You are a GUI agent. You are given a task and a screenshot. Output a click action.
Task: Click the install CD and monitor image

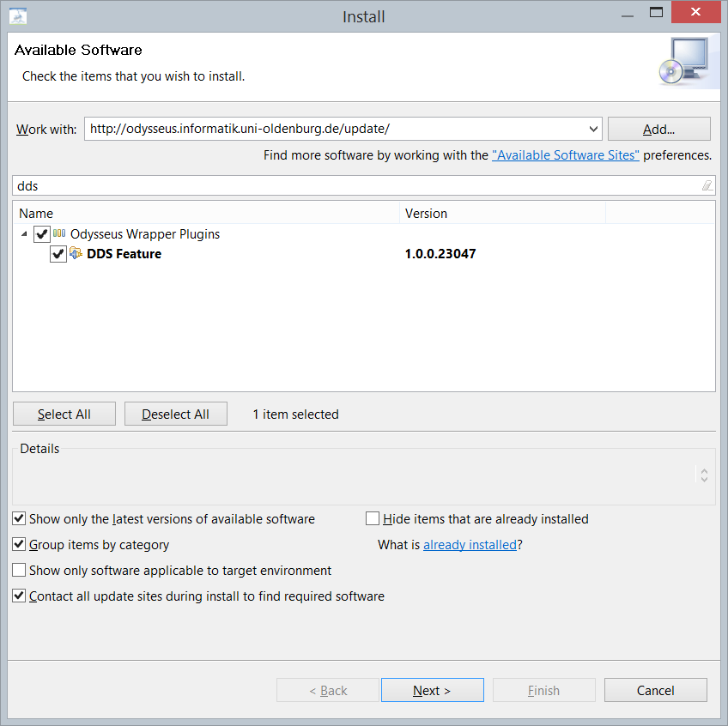682,62
